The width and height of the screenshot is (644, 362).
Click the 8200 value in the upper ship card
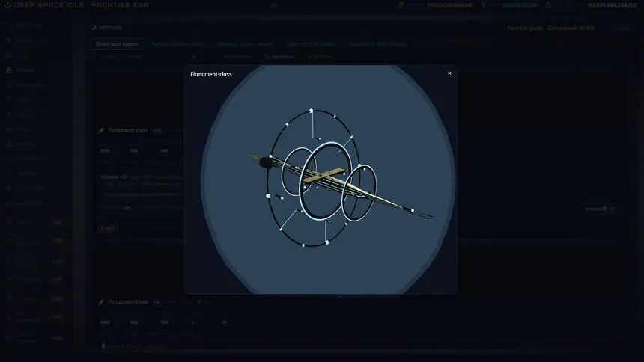(x=105, y=150)
